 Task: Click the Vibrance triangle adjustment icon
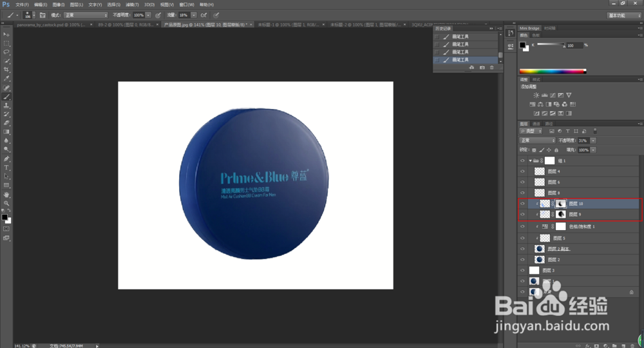point(569,95)
